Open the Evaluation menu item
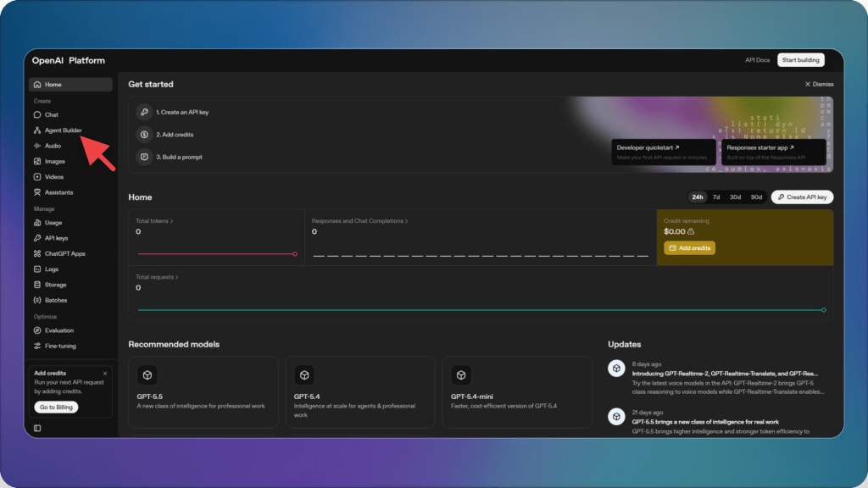This screenshot has height=488, width=868. 70,330
